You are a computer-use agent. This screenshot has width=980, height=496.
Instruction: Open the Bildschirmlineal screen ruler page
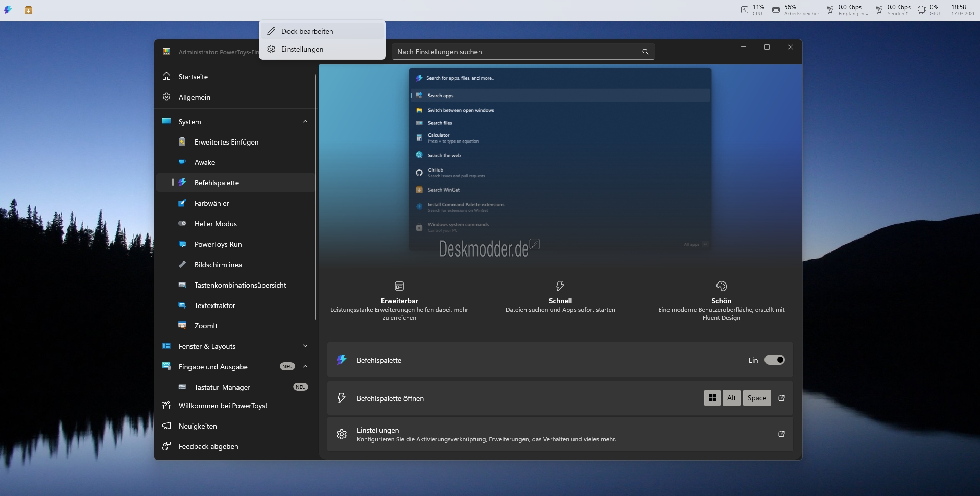219,265
